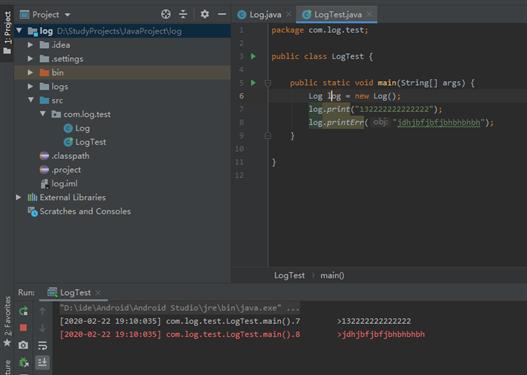This screenshot has height=375, width=527.
Task: Click the red LogTest.main().8 console line
Action: point(242,334)
